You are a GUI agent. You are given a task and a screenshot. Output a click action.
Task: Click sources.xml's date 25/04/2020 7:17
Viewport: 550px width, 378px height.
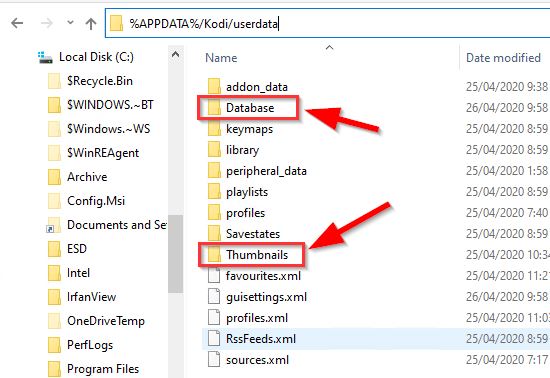[x=507, y=360]
